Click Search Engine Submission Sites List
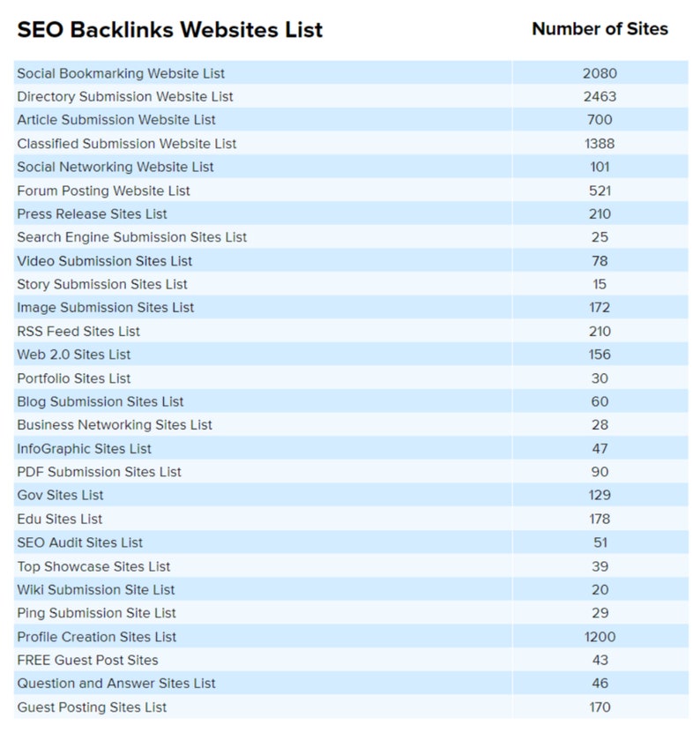This screenshot has width=700, height=733. coord(132,237)
